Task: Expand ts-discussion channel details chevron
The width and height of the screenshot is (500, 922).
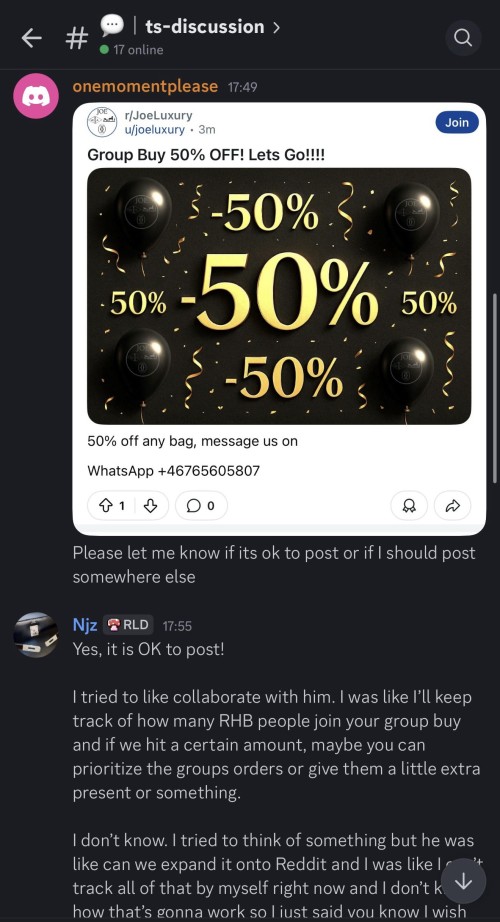Action: click(x=276, y=27)
